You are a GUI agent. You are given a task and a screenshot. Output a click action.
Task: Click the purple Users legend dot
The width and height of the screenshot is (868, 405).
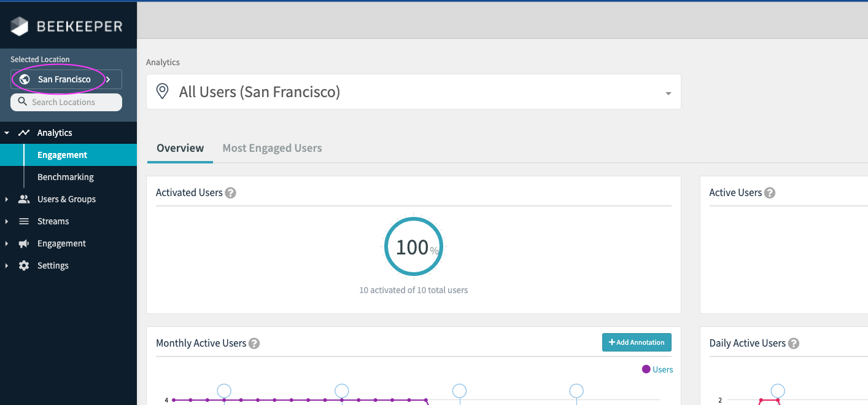(646, 369)
